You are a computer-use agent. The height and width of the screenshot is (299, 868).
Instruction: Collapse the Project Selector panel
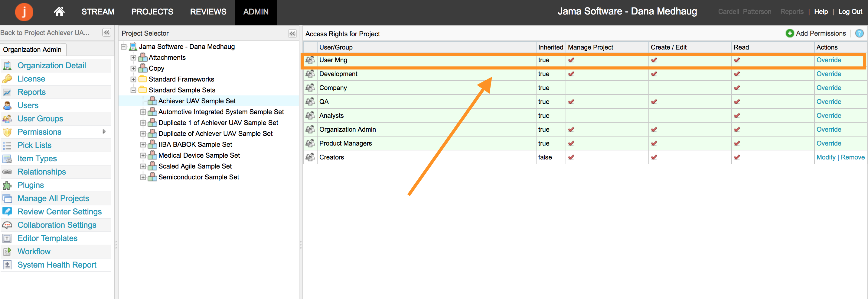click(x=292, y=33)
